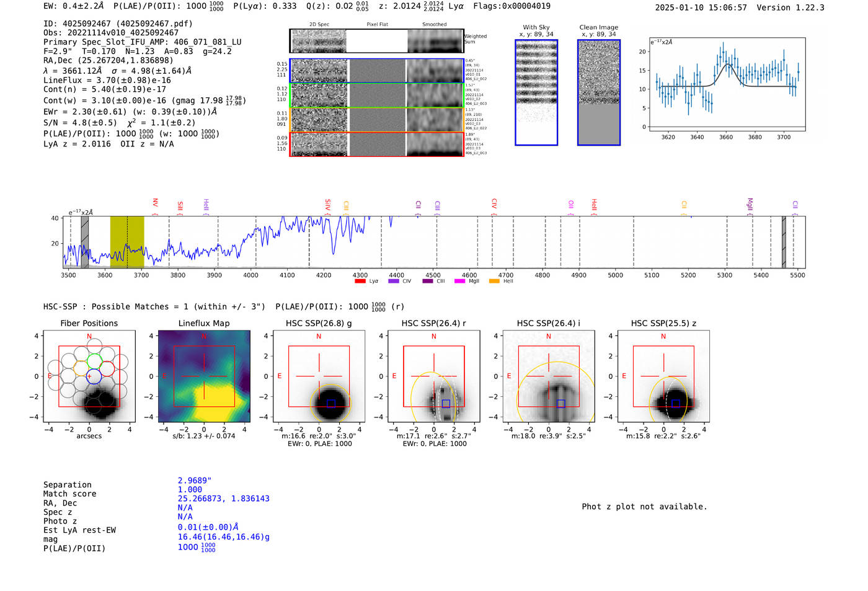Click the MgII line marker label

click(750, 205)
